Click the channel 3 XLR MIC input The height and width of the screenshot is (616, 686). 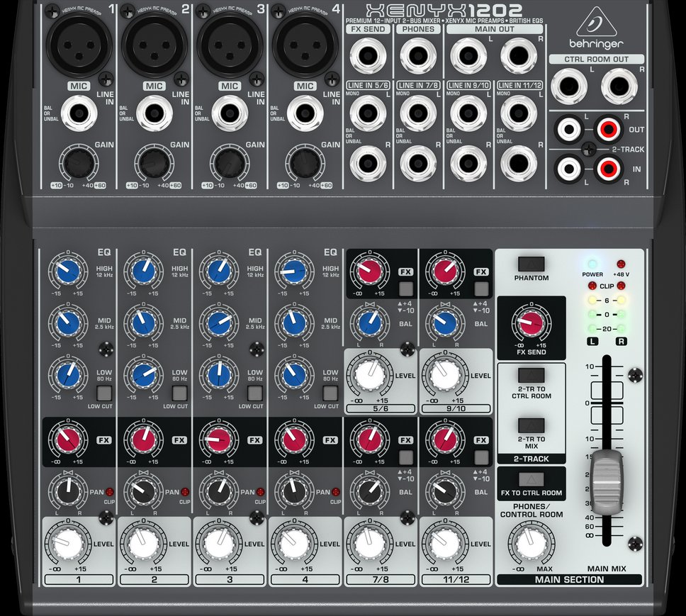pos(230,45)
